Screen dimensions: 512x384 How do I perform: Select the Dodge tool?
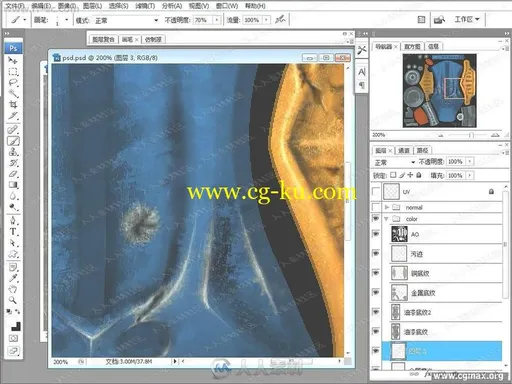coord(13,207)
